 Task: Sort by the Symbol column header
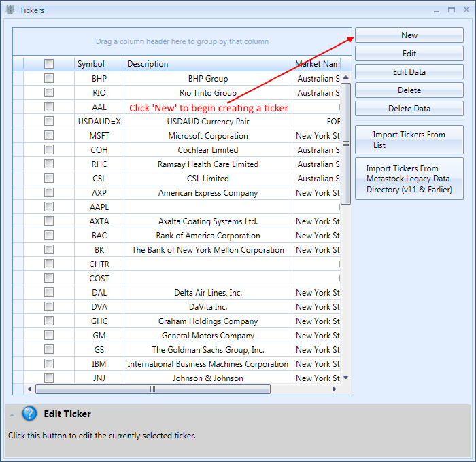click(99, 64)
